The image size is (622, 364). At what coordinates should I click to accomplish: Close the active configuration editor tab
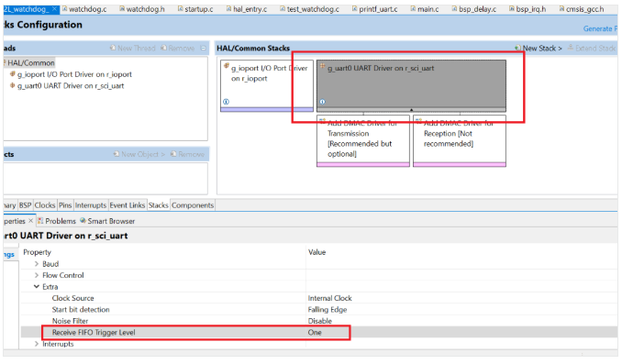tap(54, 9)
